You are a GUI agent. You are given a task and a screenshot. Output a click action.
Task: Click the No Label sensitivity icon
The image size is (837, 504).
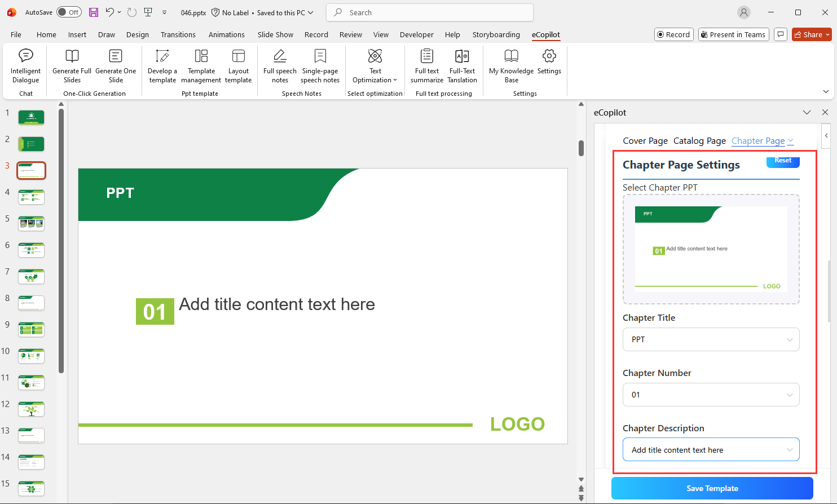(x=215, y=12)
